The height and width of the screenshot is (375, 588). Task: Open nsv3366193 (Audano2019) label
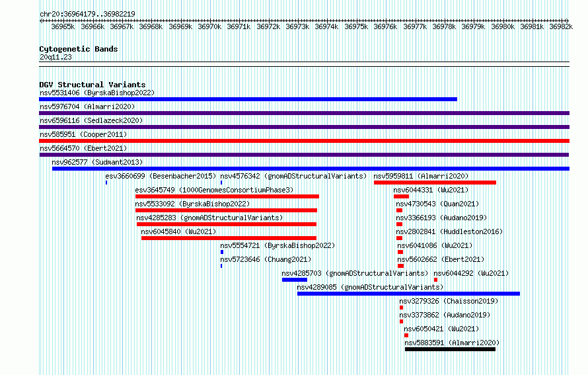pos(441,218)
